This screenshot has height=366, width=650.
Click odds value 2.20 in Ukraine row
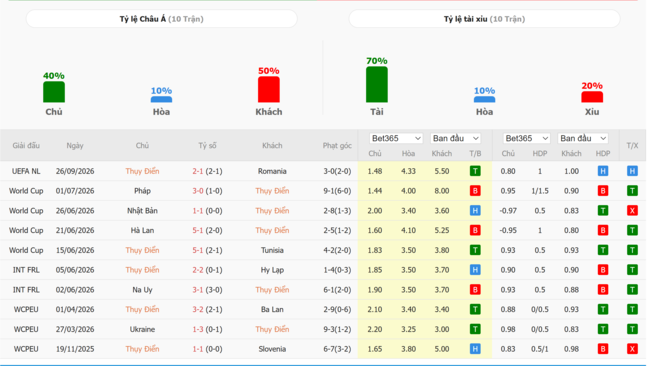pos(375,330)
